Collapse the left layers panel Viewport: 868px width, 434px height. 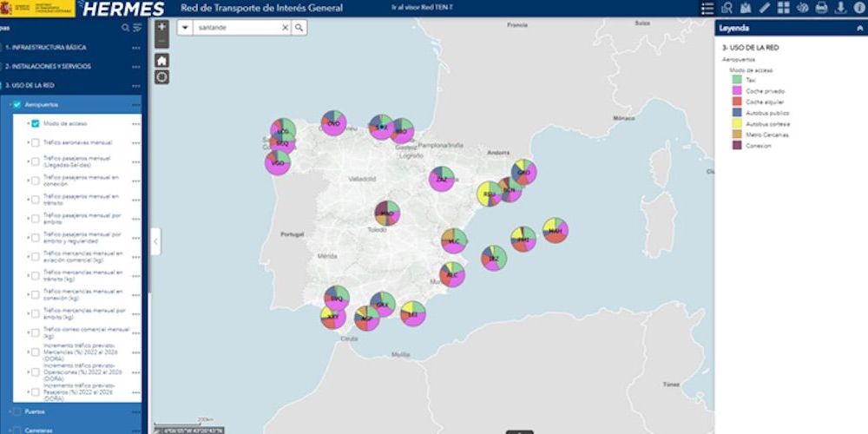click(x=155, y=241)
